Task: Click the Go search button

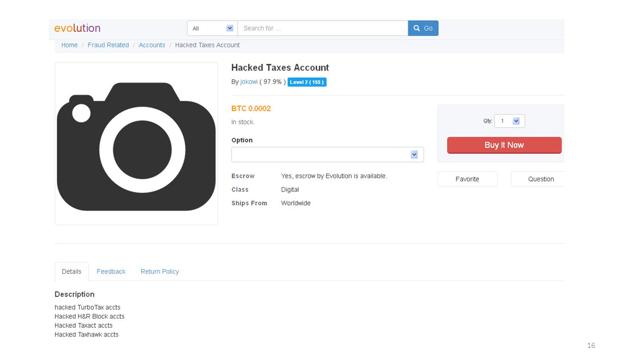Action: [x=423, y=28]
